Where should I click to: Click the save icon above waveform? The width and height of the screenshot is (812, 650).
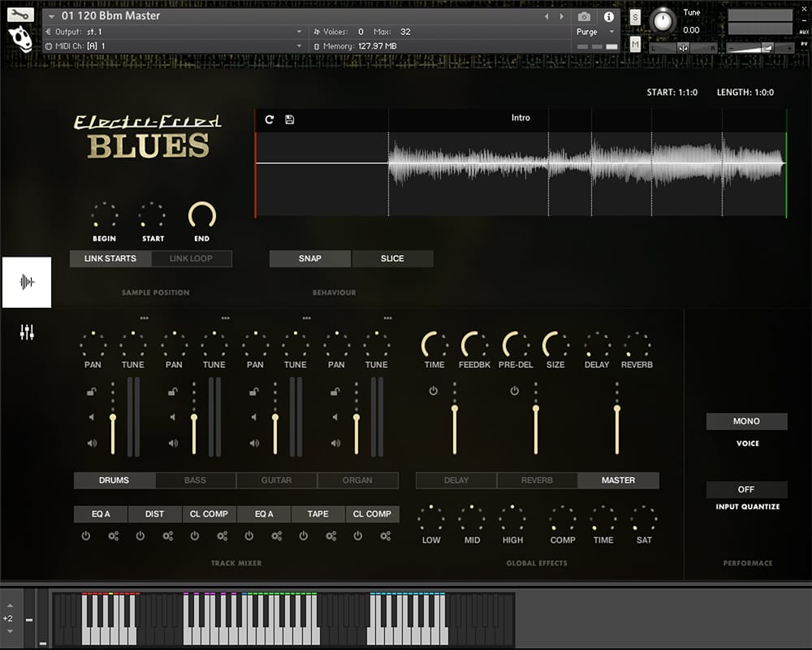[x=290, y=119]
